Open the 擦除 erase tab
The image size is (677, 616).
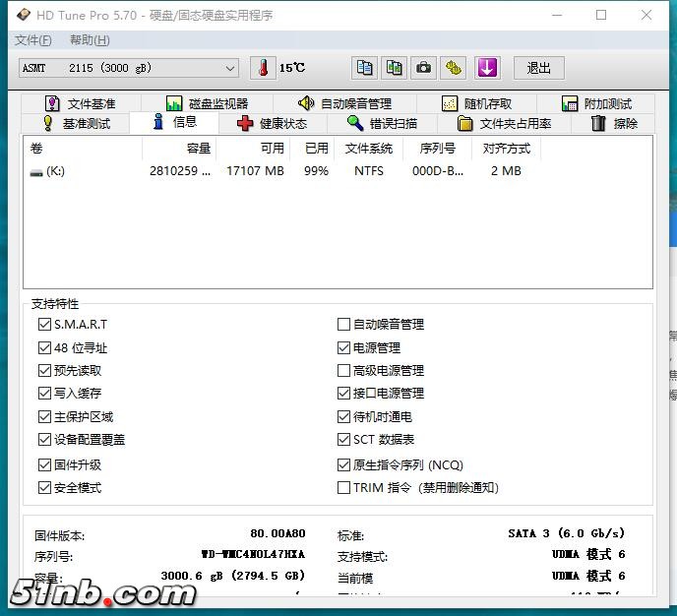(615, 123)
